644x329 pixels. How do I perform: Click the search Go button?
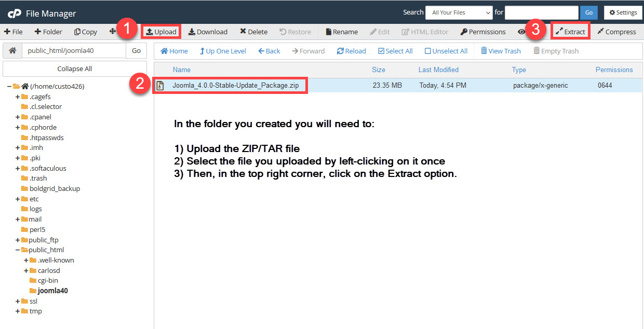click(x=589, y=12)
